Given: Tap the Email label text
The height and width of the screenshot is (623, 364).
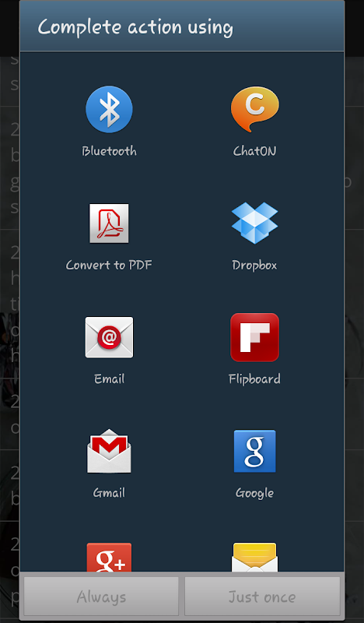Looking at the screenshot, I should (109, 379).
